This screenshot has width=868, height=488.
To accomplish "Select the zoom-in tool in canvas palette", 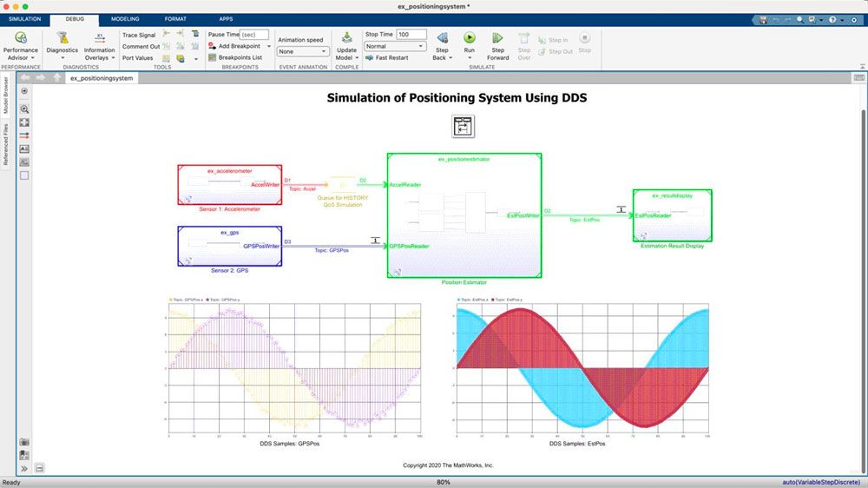I will pos(24,109).
